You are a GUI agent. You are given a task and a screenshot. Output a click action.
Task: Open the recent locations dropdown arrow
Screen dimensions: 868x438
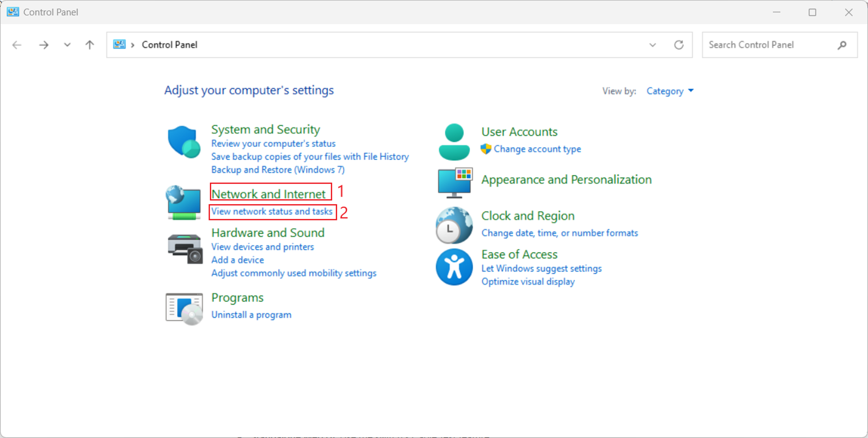click(x=67, y=45)
